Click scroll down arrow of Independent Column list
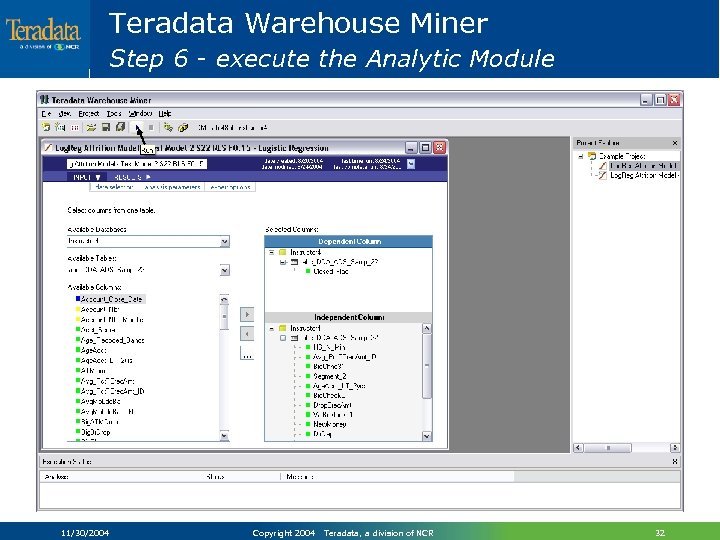This screenshot has width=720, height=540. [427, 436]
